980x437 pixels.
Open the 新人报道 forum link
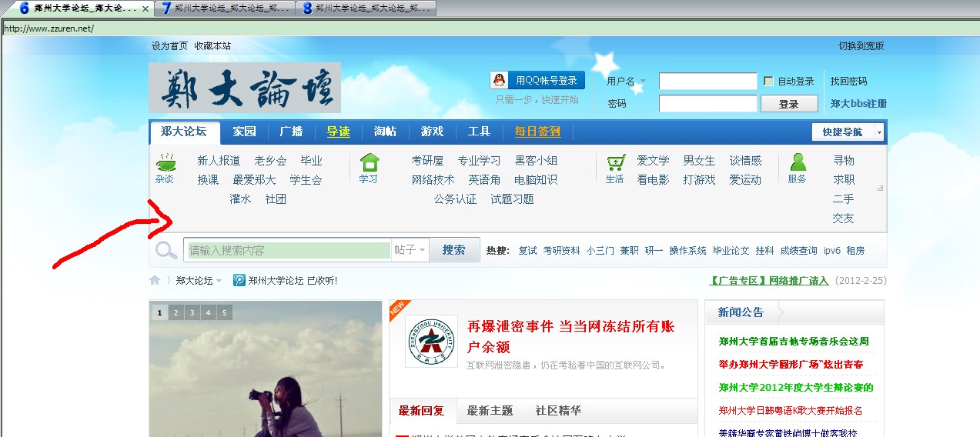(x=219, y=161)
